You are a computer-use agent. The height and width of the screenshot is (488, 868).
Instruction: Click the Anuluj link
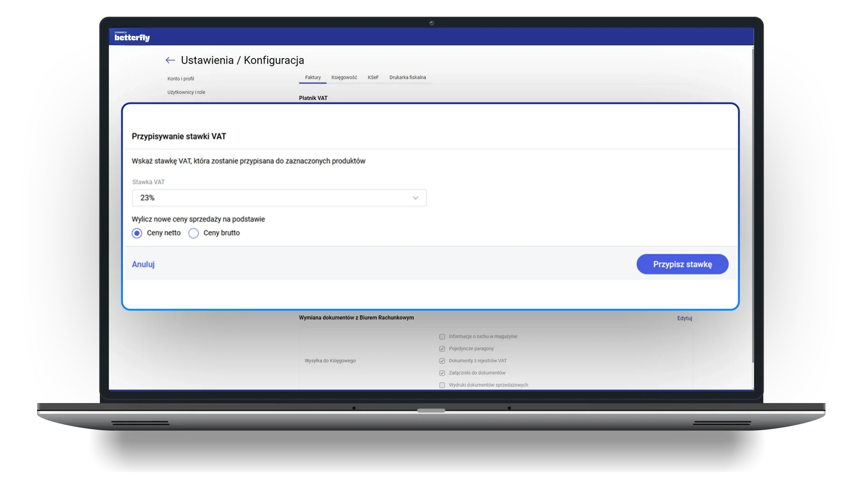pyautogui.click(x=143, y=264)
